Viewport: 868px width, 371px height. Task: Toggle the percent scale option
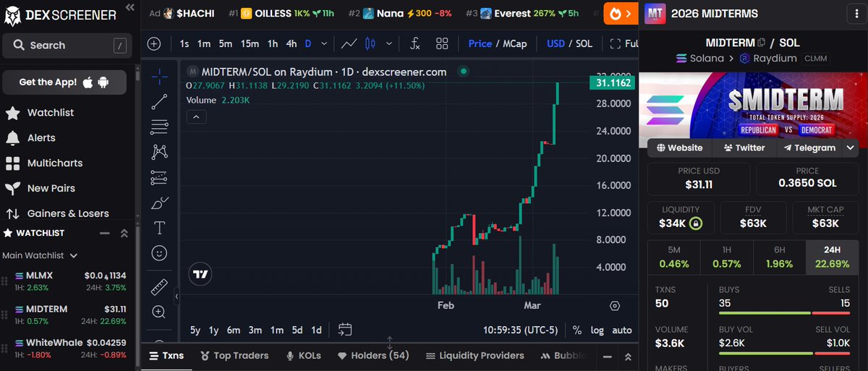coord(576,330)
